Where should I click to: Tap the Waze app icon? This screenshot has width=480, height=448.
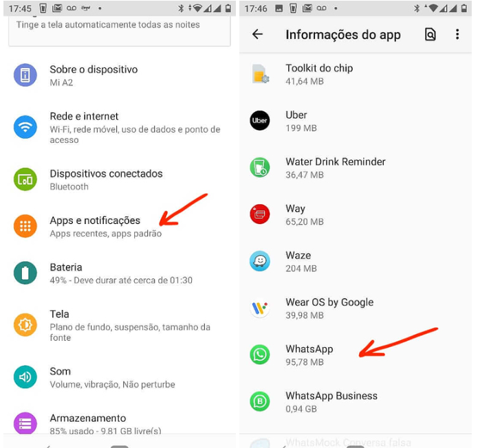tap(259, 261)
